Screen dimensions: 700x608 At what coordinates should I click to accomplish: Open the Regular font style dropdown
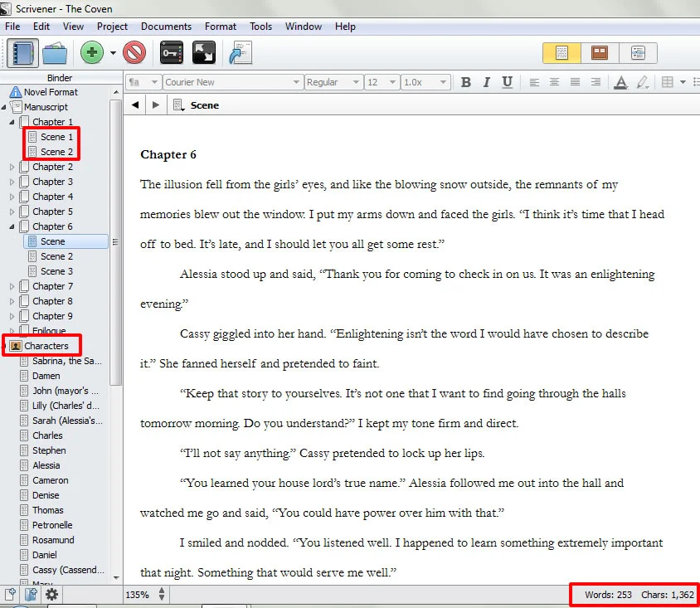[333, 82]
